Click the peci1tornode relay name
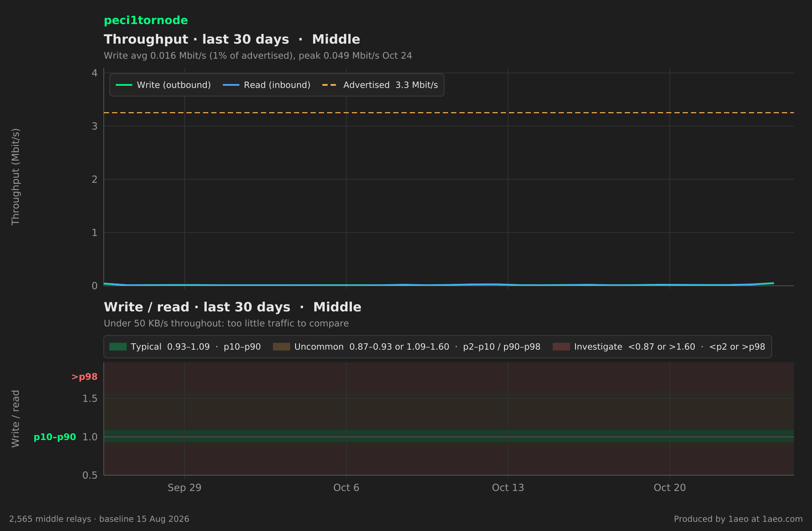Screen dimensions: 812x531 pyautogui.click(x=146, y=20)
